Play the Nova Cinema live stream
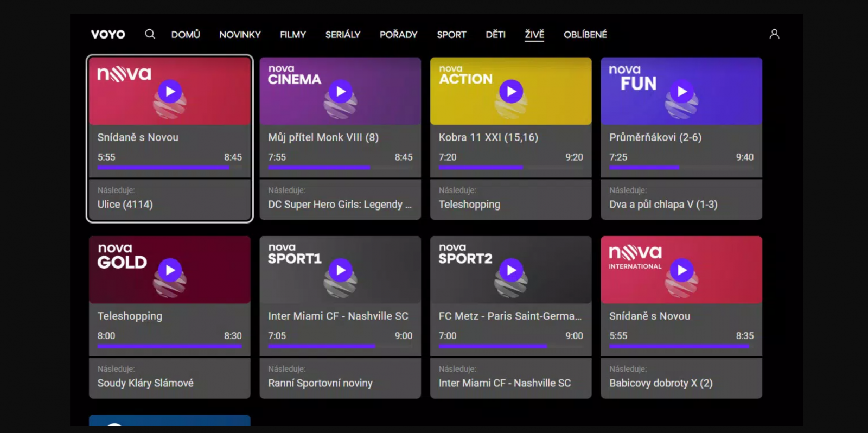Image resolution: width=868 pixels, height=433 pixels. tap(341, 91)
